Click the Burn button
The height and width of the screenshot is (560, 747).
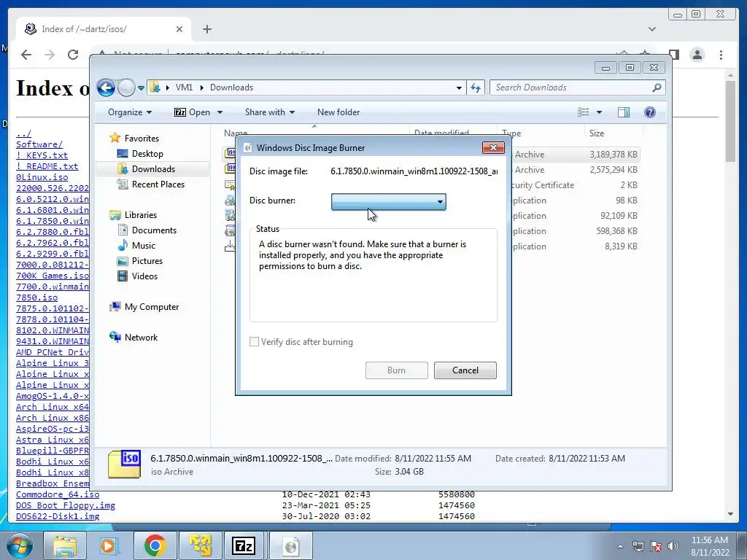point(396,370)
